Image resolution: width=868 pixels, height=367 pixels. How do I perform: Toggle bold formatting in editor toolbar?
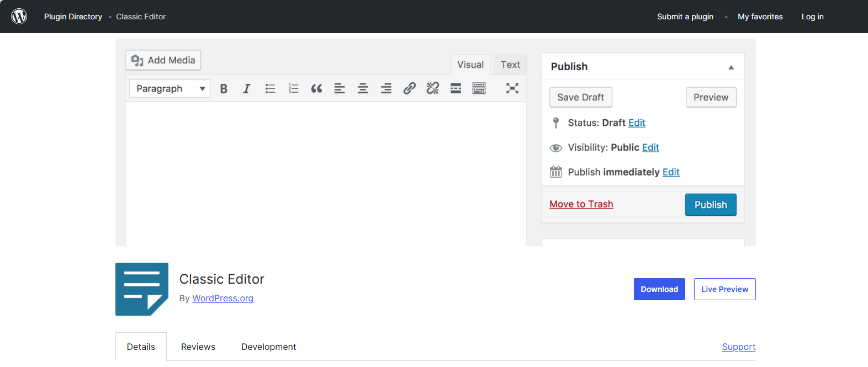click(224, 88)
